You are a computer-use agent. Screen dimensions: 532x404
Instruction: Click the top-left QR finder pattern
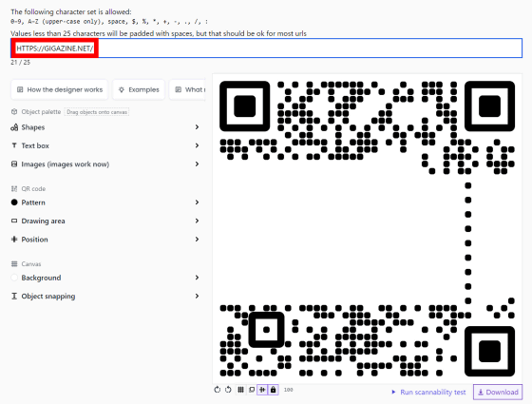point(245,106)
